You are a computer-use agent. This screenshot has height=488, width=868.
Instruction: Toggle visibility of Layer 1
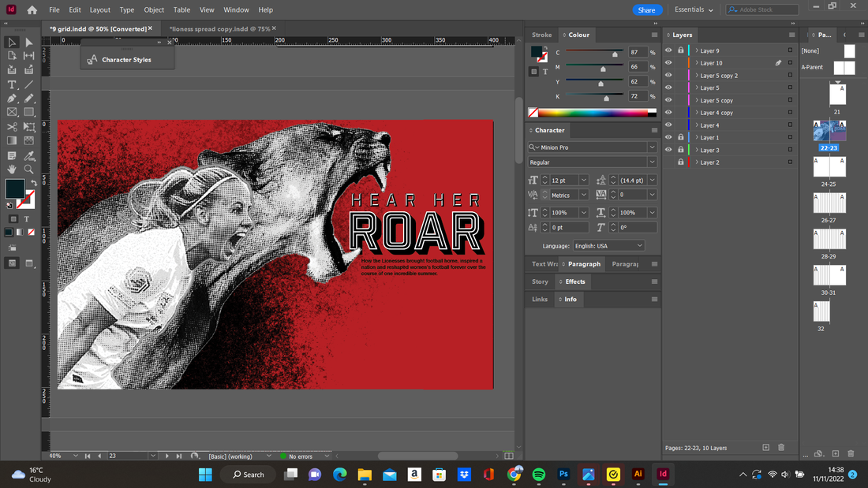point(668,137)
